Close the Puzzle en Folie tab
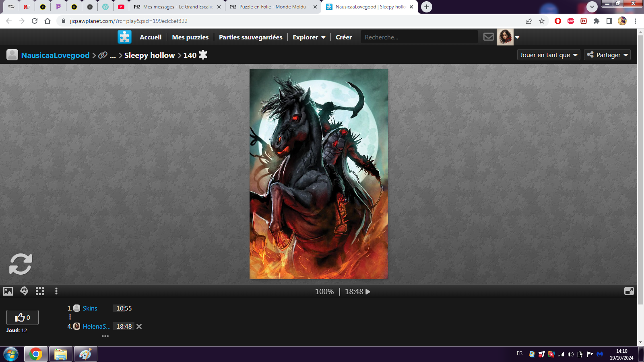The width and height of the screenshot is (644, 362). (x=315, y=7)
